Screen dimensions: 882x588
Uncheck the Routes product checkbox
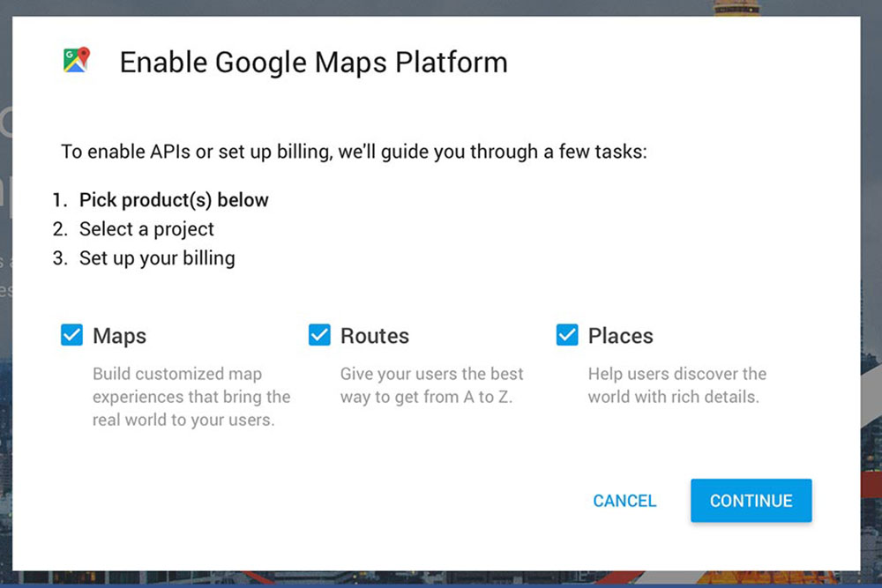click(x=319, y=334)
